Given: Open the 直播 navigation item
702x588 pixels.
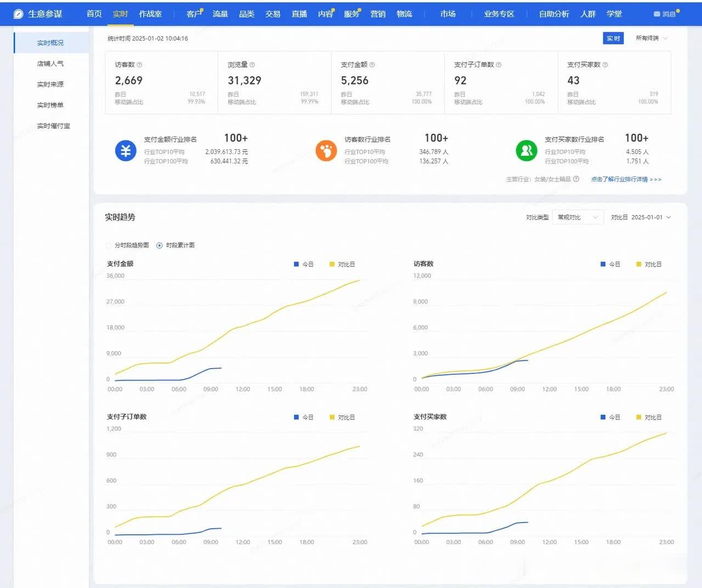Looking at the screenshot, I should pos(299,14).
